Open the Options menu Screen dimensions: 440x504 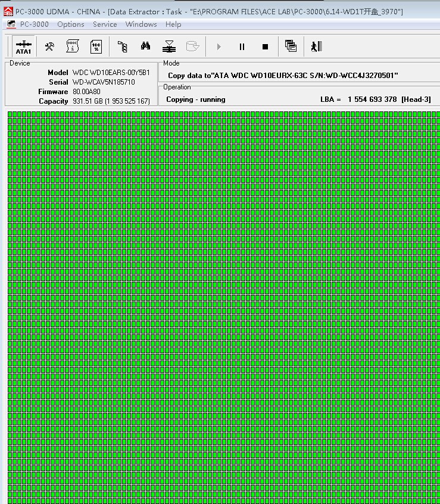click(71, 24)
